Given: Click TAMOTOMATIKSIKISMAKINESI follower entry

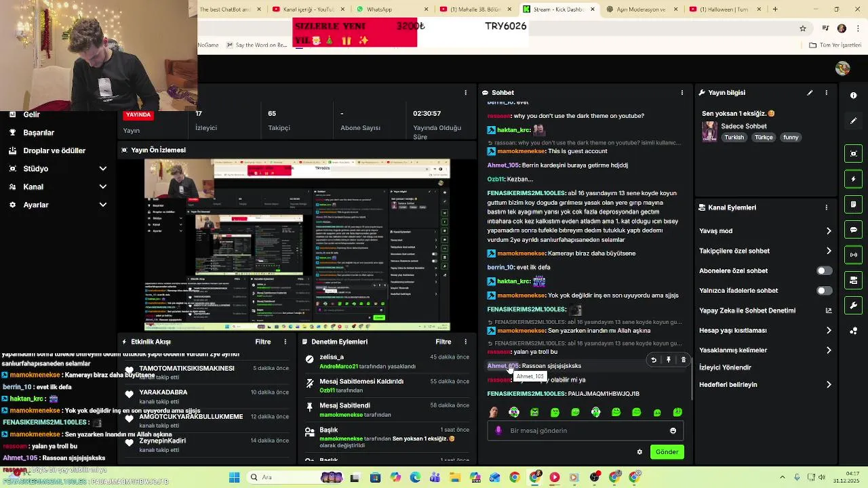Looking at the screenshot, I should click(x=186, y=369).
